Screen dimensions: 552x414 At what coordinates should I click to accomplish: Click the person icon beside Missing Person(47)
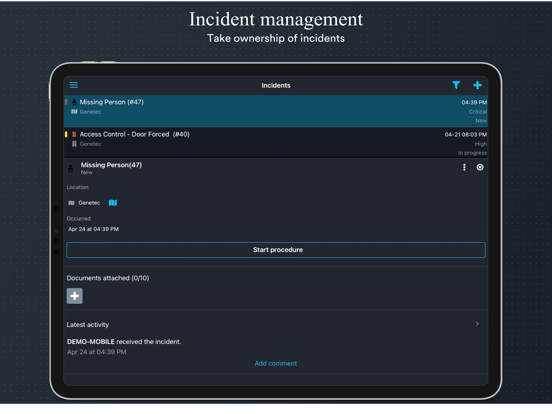click(71, 169)
